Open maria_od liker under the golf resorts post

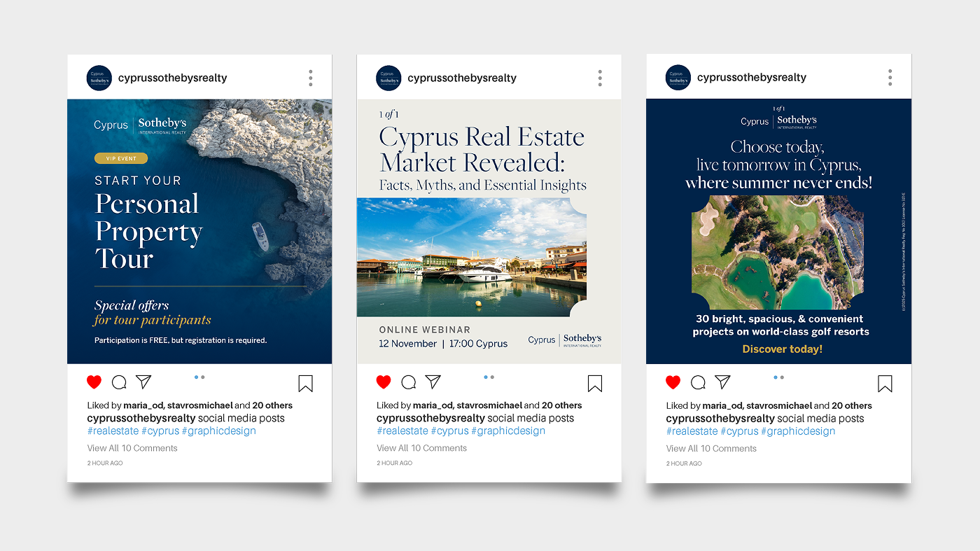724,405
